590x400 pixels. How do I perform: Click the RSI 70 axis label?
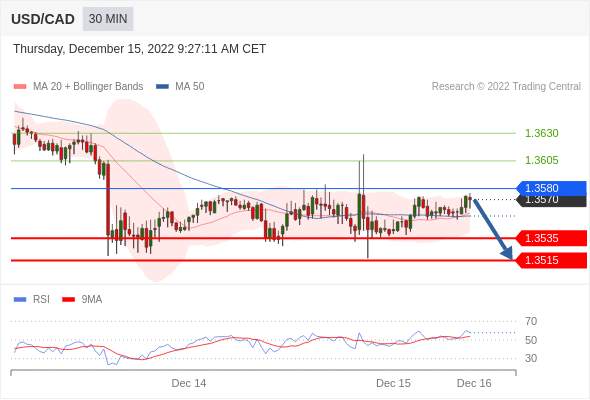[x=531, y=321]
